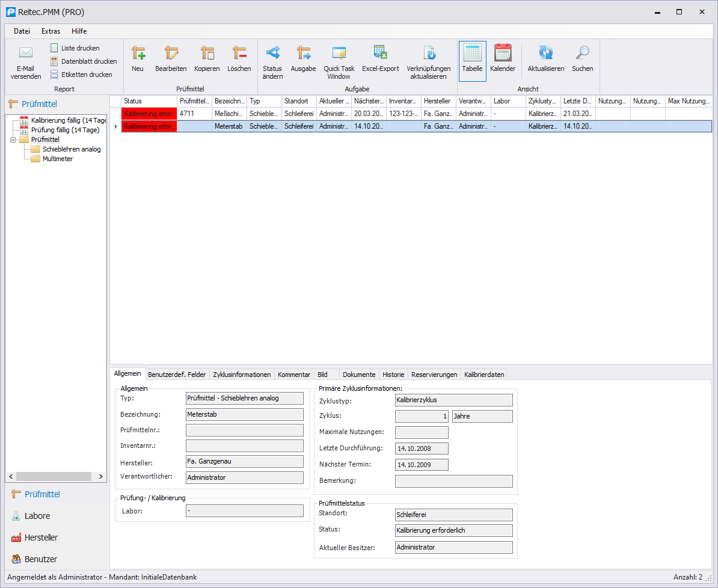Click the Neu (new) test equipment icon
718x588 pixels.
click(x=138, y=54)
